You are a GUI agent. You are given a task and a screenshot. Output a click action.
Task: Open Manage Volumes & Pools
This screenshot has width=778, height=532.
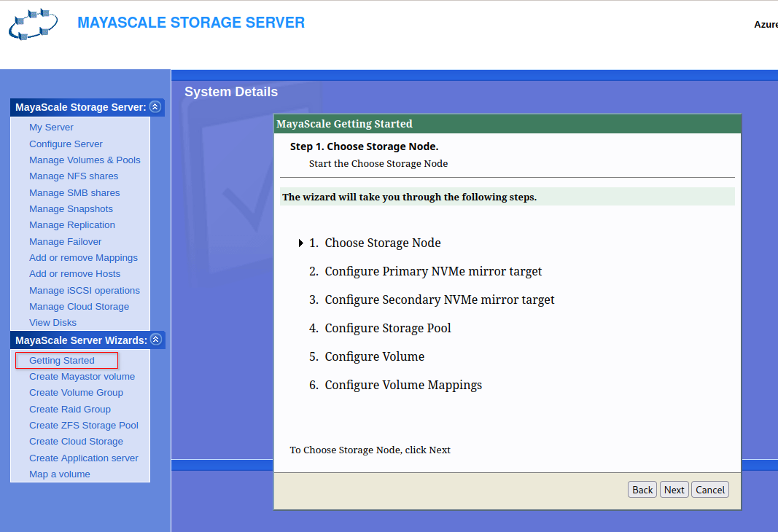[85, 160]
